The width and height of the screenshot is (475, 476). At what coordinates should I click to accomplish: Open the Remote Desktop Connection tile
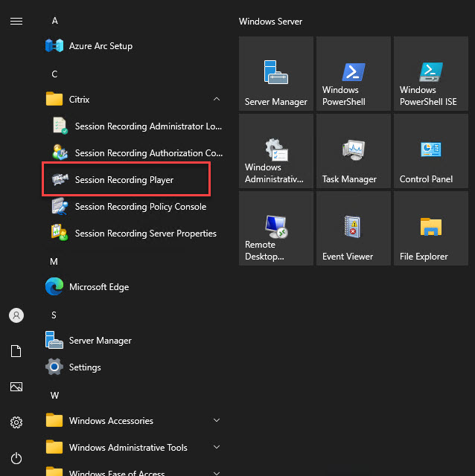pyautogui.click(x=276, y=228)
